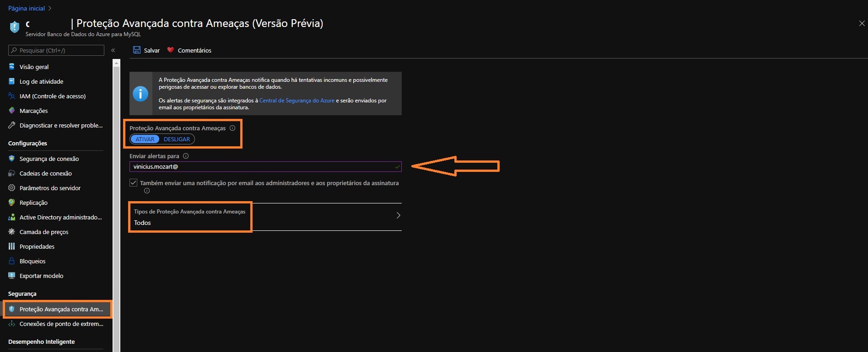Viewport: 868px width, 352px height.
Task: Click the server shield icon in header
Action: (15, 27)
